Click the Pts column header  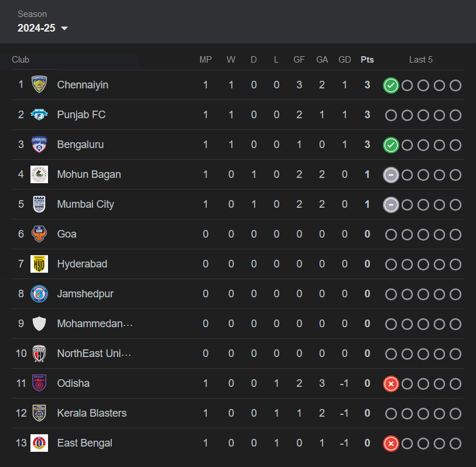tap(367, 60)
